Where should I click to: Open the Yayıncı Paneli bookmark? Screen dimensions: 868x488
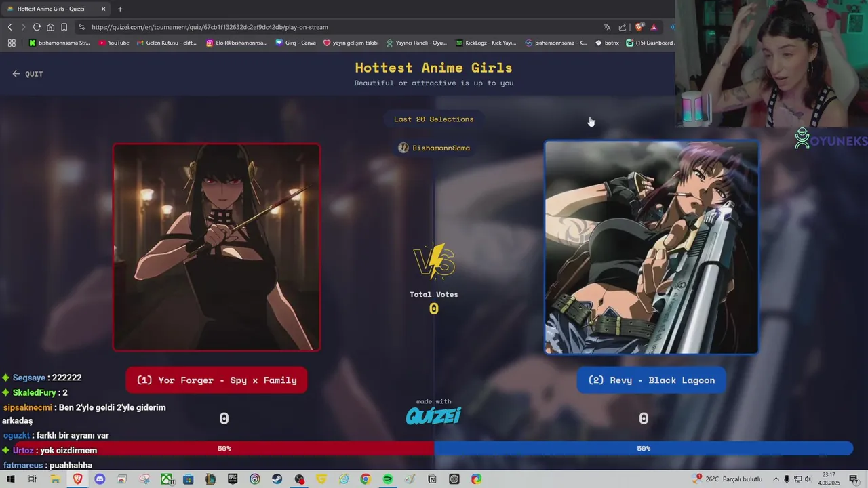coord(416,43)
